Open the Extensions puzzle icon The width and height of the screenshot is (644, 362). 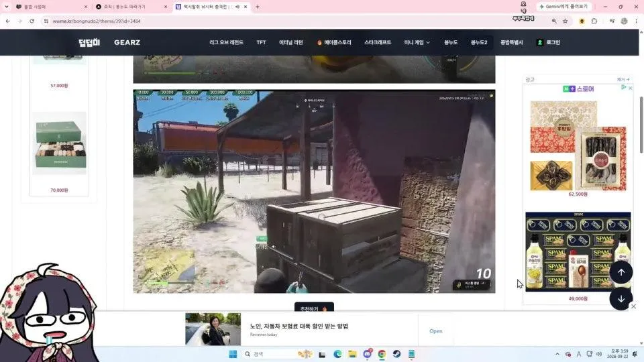(594, 21)
